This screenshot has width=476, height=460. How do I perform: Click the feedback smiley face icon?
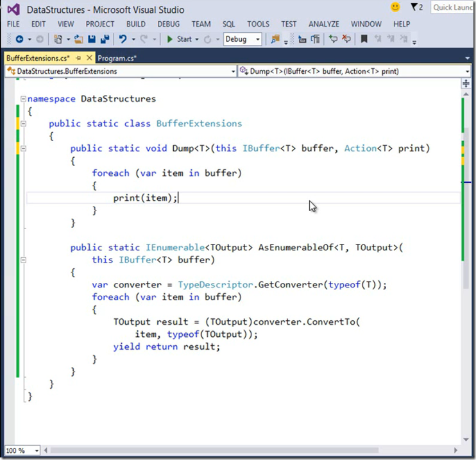pyautogui.click(x=395, y=7)
